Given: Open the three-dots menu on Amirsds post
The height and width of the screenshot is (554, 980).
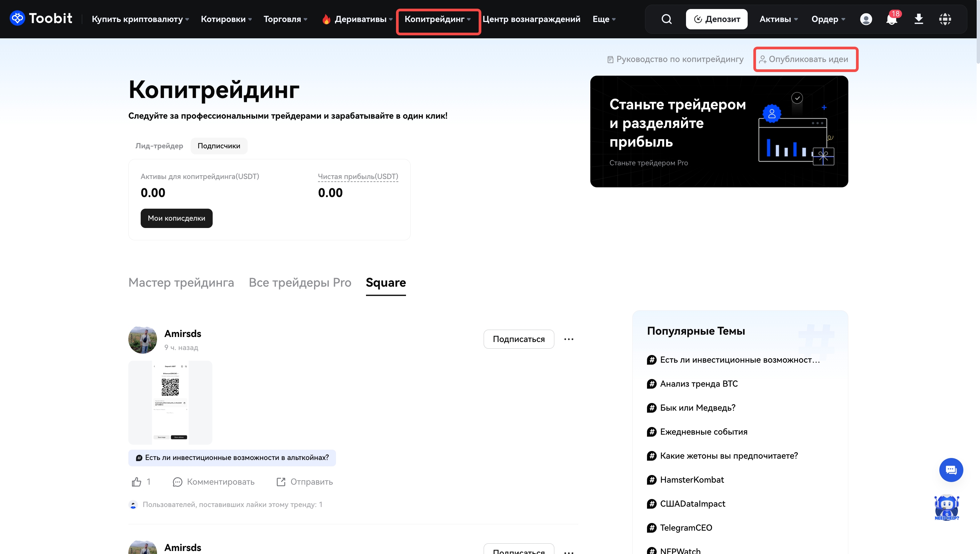Looking at the screenshot, I should pyautogui.click(x=568, y=339).
